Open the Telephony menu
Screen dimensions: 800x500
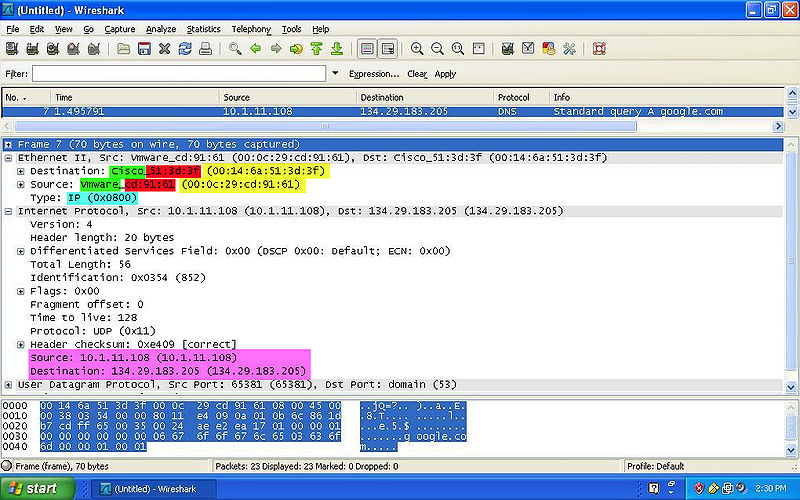click(251, 29)
